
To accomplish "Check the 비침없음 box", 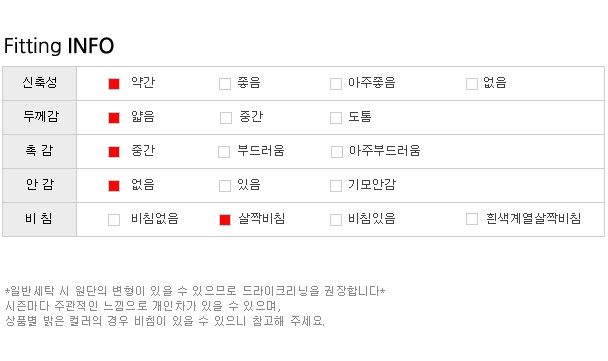I will click(114, 219).
